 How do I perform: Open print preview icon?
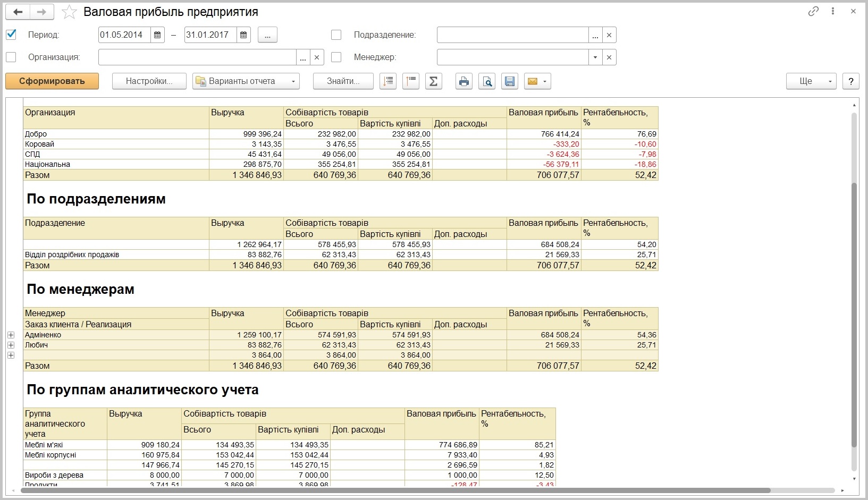487,81
